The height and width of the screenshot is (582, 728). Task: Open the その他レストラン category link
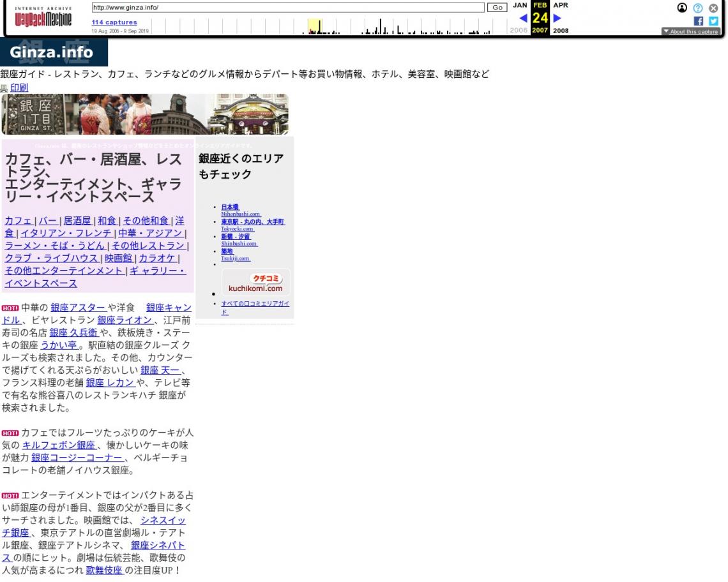pos(149,246)
